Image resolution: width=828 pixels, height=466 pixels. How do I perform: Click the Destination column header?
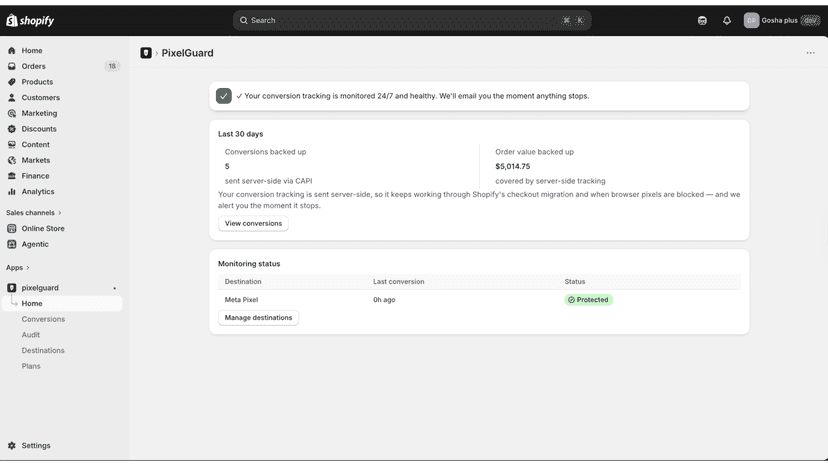pyautogui.click(x=243, y=282)
